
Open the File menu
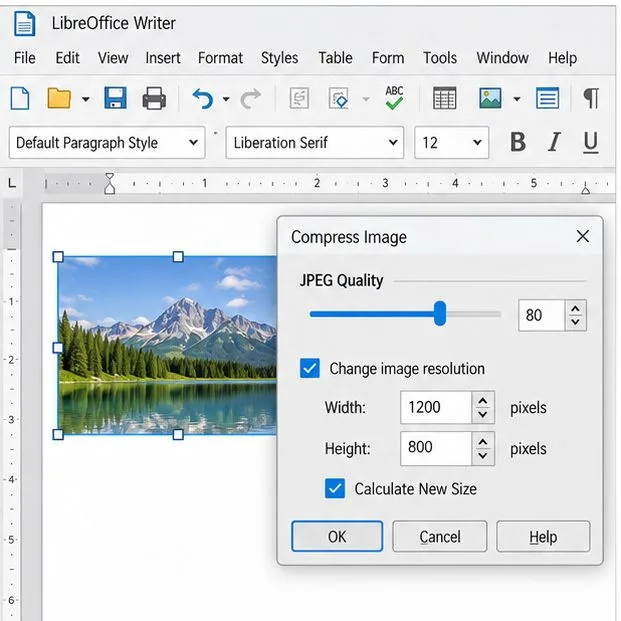tap(25, 58)
